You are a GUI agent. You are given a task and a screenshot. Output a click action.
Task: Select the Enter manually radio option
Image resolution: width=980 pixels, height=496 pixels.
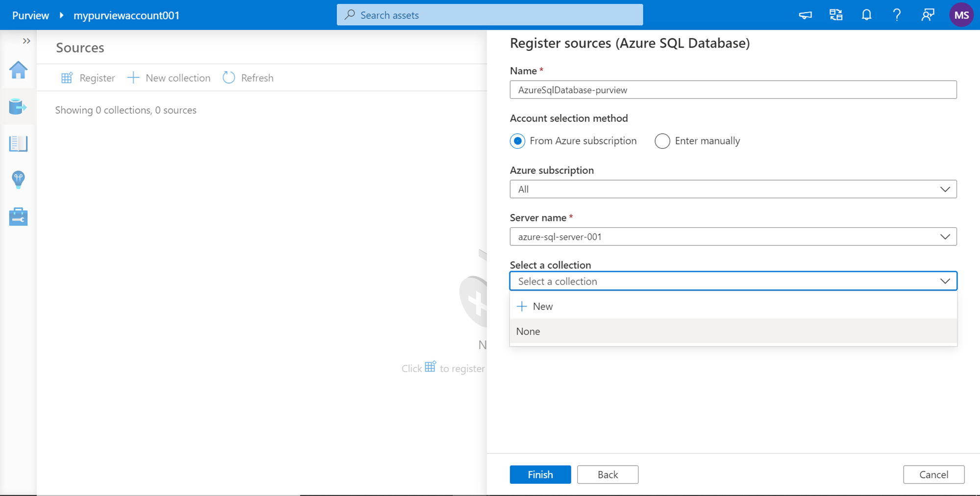point(662,141)
